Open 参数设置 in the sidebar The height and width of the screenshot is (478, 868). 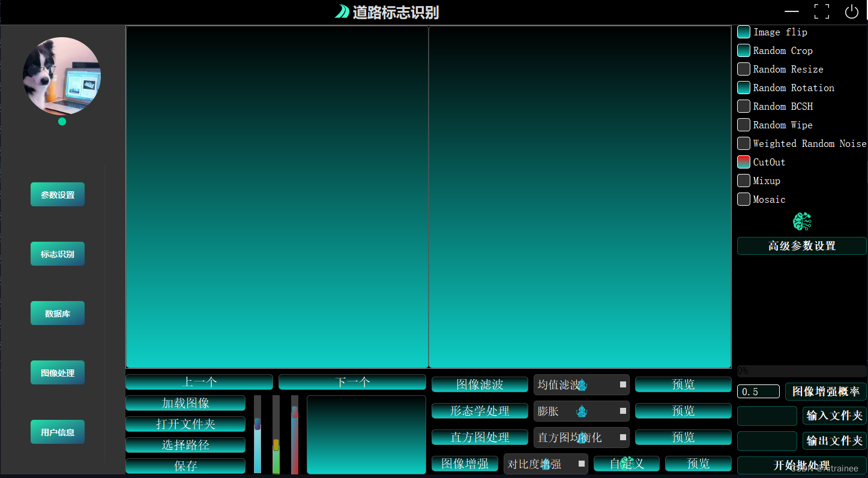[x=58, y=194]
